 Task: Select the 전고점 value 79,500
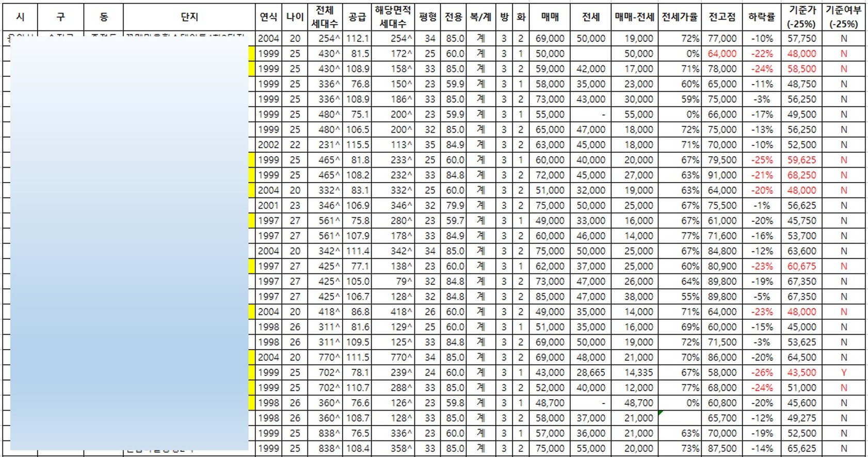722,160
